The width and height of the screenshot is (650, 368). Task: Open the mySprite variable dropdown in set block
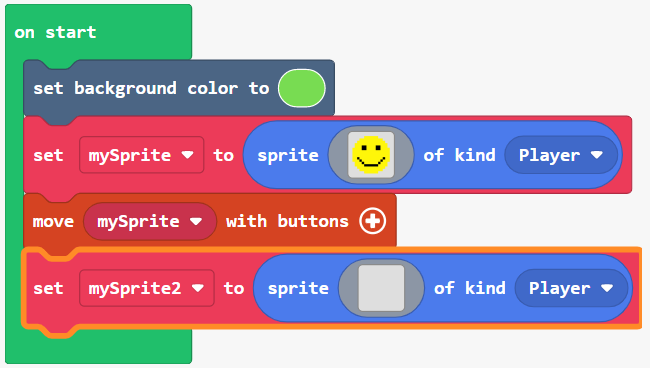click(141, 155)
